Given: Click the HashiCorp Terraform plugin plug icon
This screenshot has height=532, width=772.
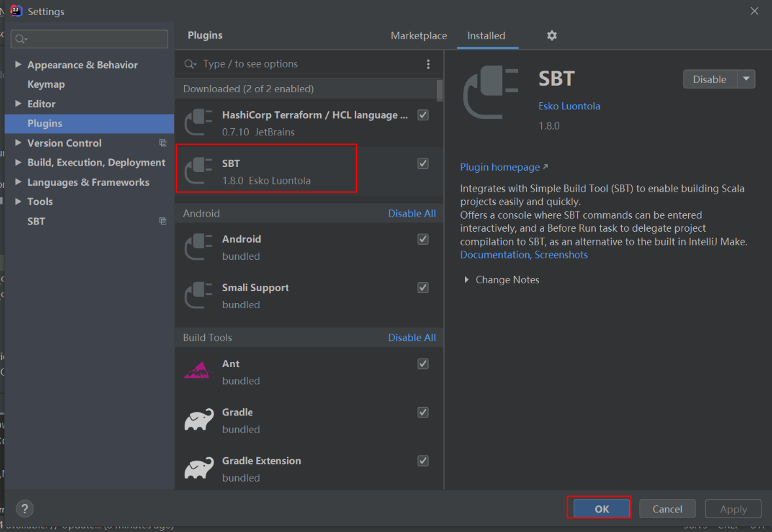Looking at the screenshot, I should pos(198,122).
